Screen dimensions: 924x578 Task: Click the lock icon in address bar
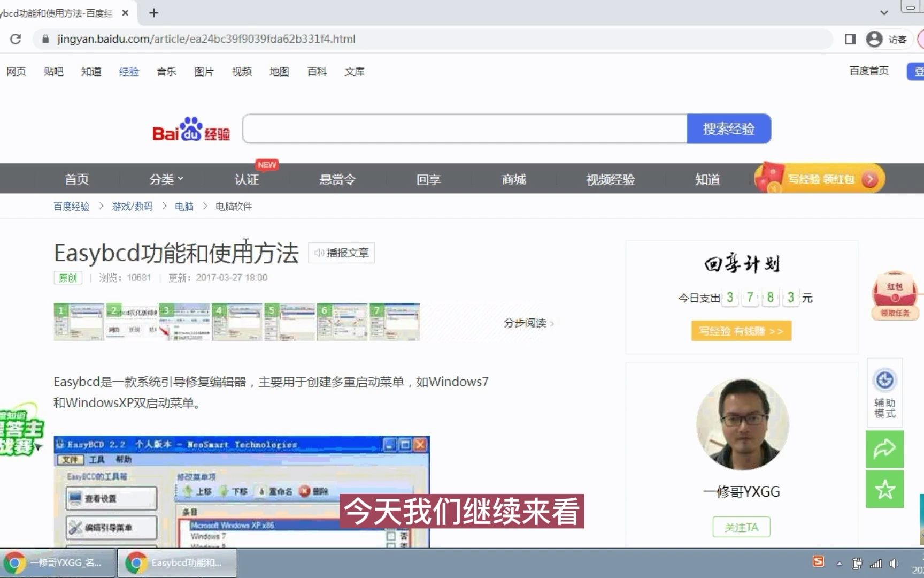tap(45, 39)
